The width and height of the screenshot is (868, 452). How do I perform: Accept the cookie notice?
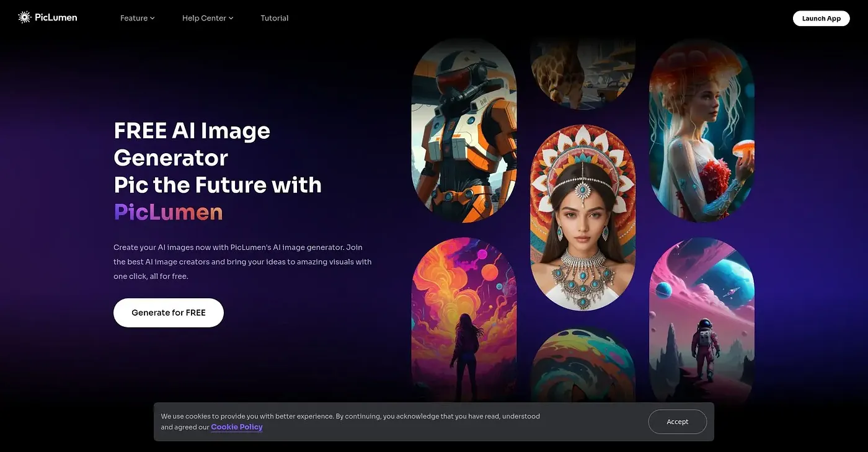pyautogui.click(x=678, y=422)
